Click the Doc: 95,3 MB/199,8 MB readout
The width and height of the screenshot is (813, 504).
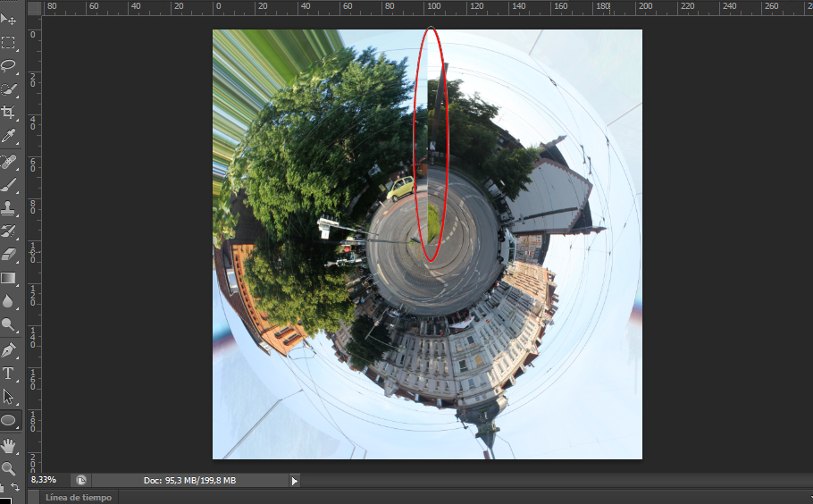coord(189,481)
